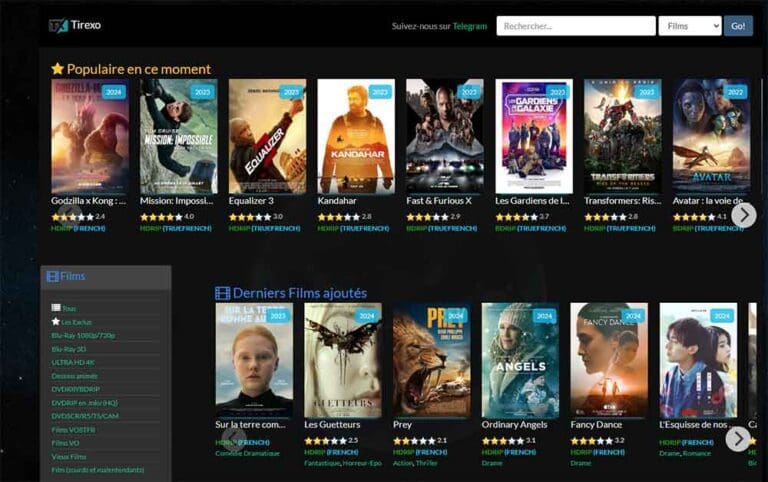Open the Fast & Furious X poster
This screenshot has height=482, width=768.
point(445,136)
